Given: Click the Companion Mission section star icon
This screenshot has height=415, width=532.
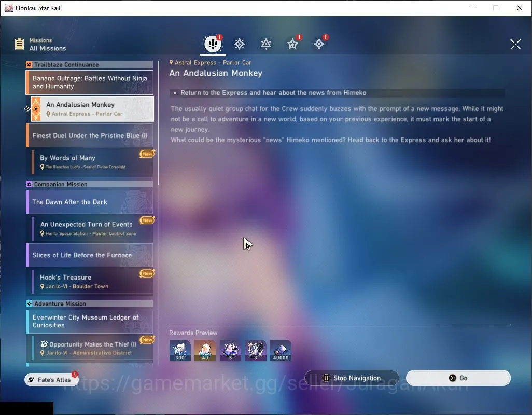Looking at the screenshot, I should pyautogui.click(x=29, y=184).
